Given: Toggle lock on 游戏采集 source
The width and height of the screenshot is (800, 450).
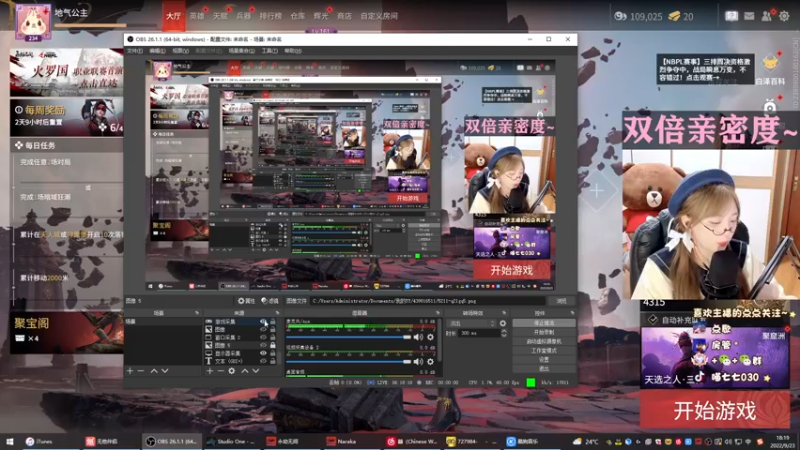Looking at the screenshot, I should click(x=273, y=322).
